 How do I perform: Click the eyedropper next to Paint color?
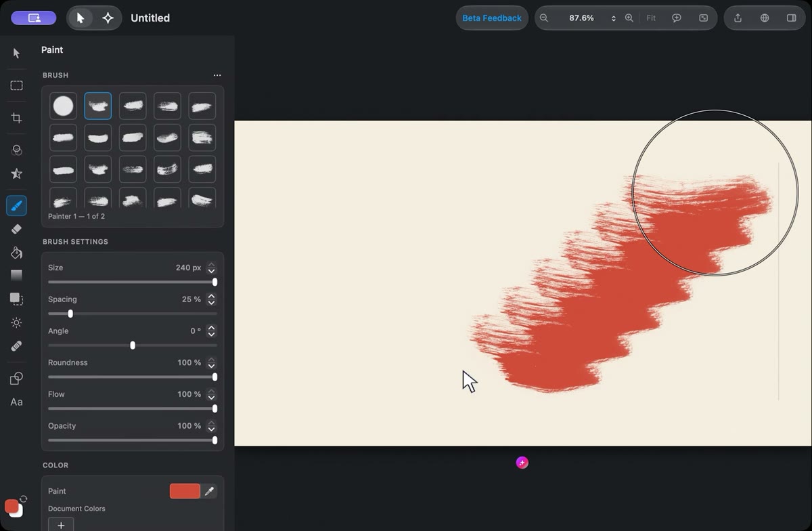(210, 491)
